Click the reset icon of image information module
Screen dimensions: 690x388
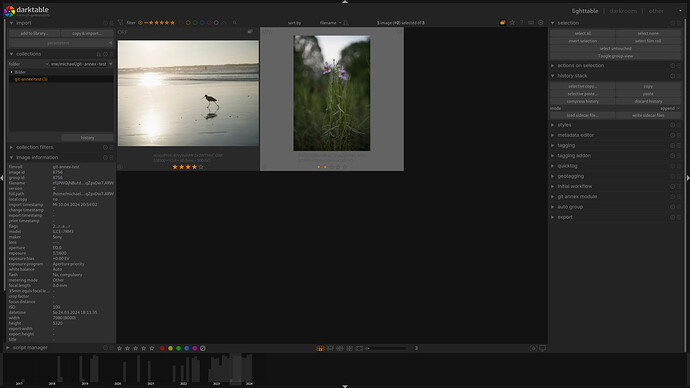point(105,157)
